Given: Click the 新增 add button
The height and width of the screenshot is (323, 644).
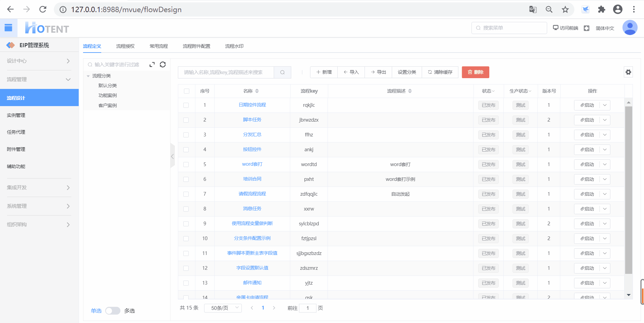Looking at the screenshot, I should point(324,72).
